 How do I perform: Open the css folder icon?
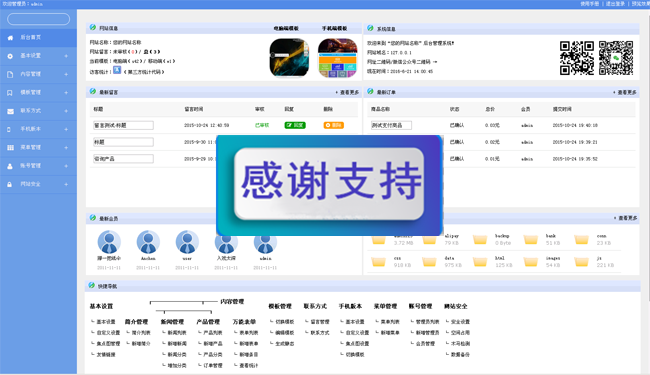378,261
